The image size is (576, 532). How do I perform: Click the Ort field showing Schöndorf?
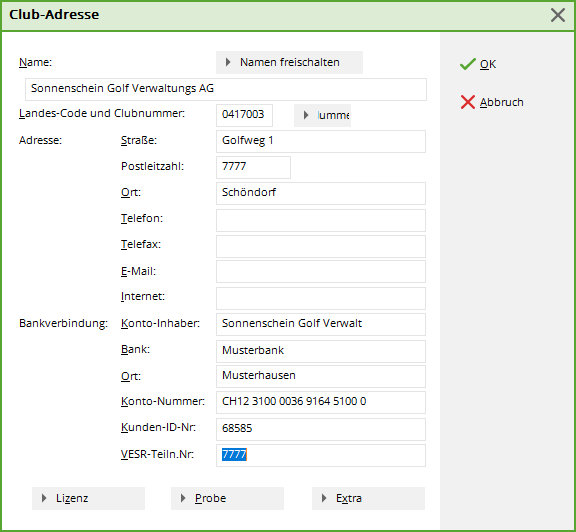pyautogui.click(x=321, y=193)
